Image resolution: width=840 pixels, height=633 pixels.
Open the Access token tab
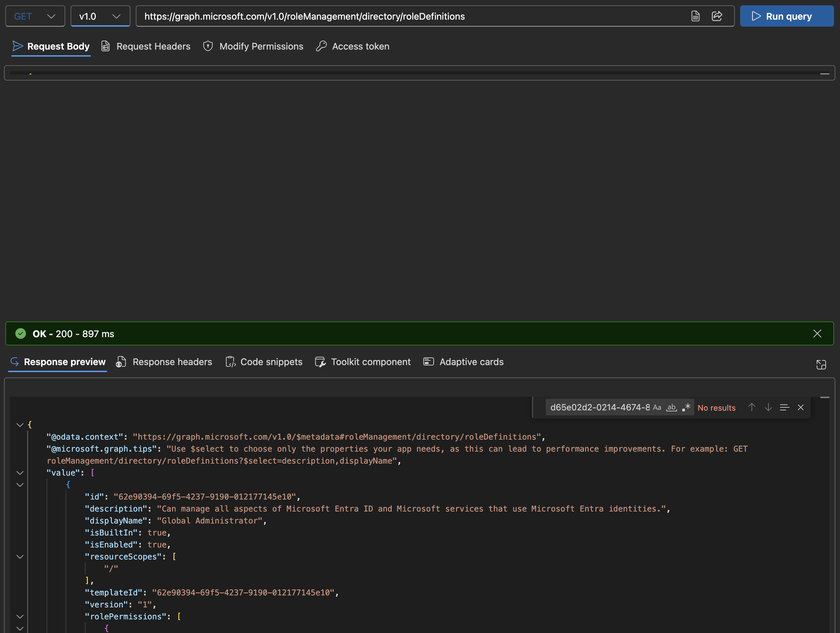tap(353, 46)
